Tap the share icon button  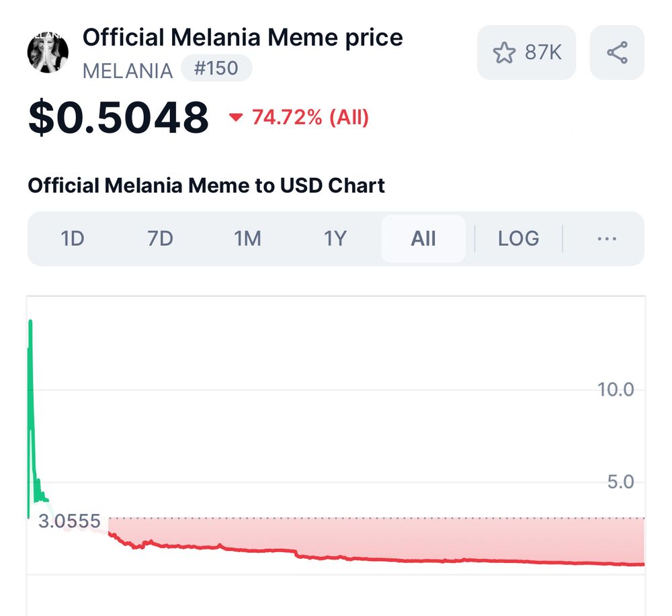click(617, 52)
